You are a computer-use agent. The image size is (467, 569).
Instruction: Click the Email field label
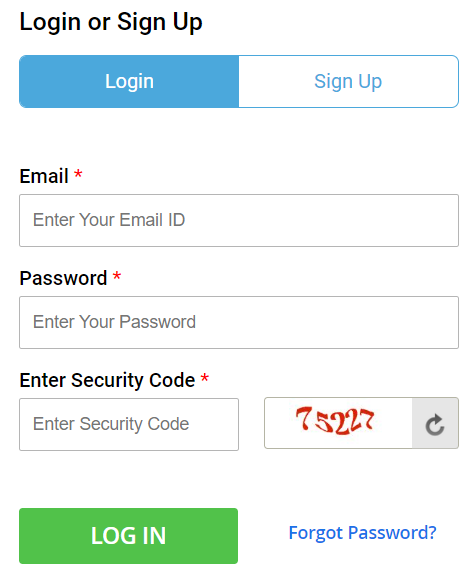click(44, 176)
